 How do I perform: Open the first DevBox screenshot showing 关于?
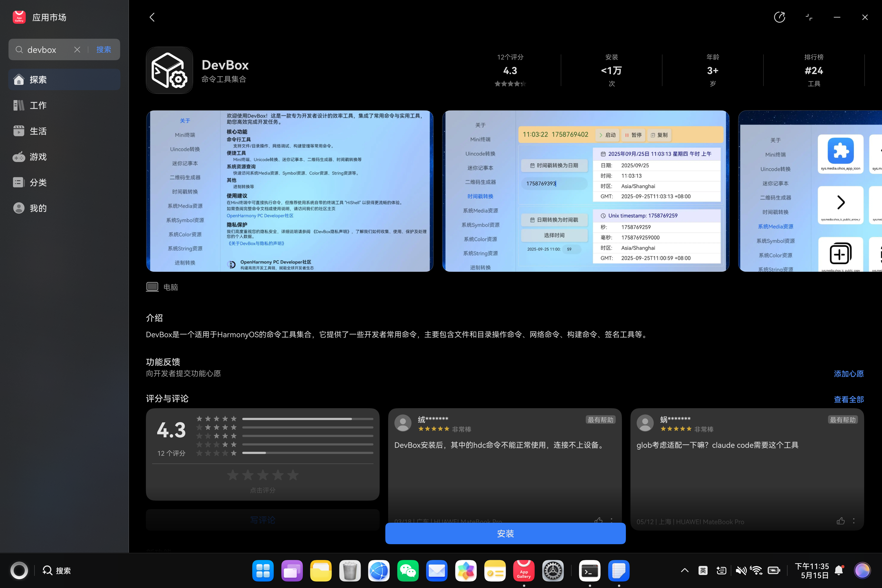point(289,191)
